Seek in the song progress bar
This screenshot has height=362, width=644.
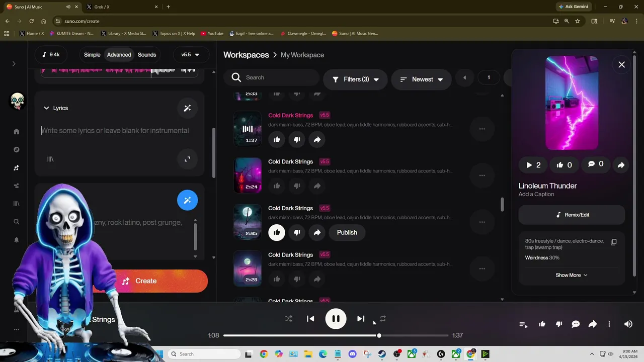[336, 335]
